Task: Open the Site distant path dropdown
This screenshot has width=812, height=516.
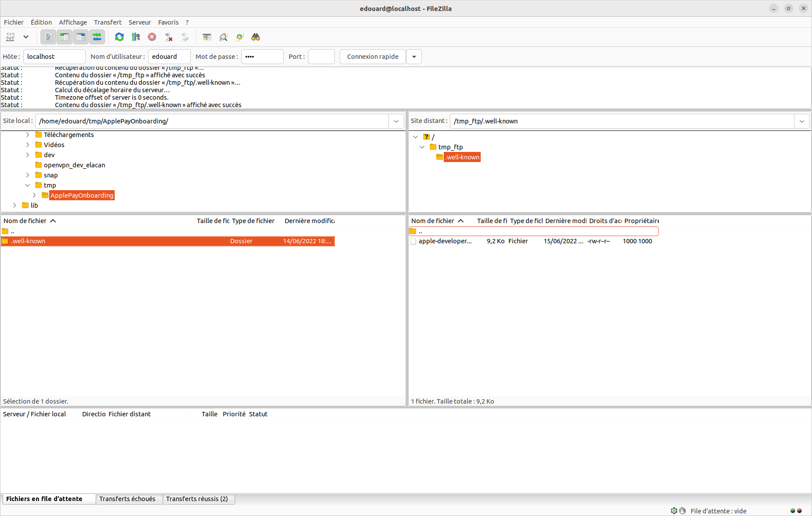Action: click(802, 121)
